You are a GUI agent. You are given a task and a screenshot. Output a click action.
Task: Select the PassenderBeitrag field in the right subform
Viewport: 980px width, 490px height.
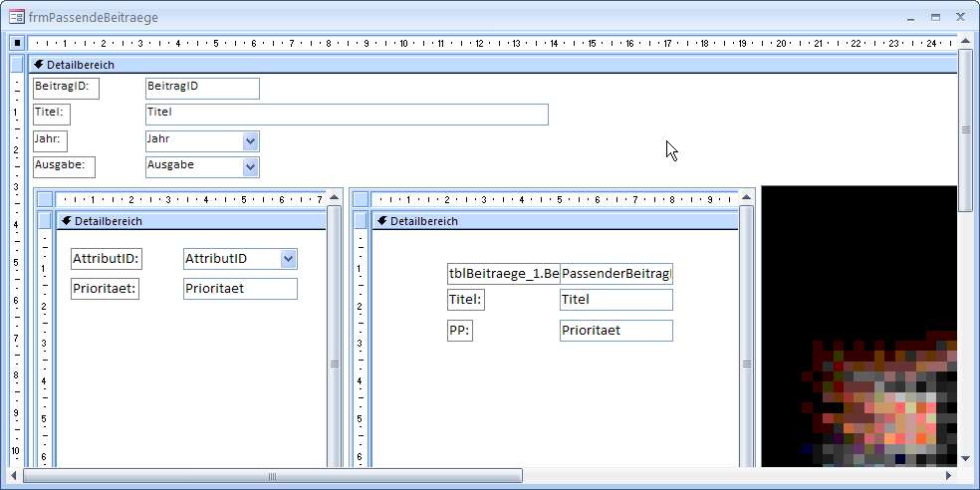pyautogui.click(x=616, y=274)
